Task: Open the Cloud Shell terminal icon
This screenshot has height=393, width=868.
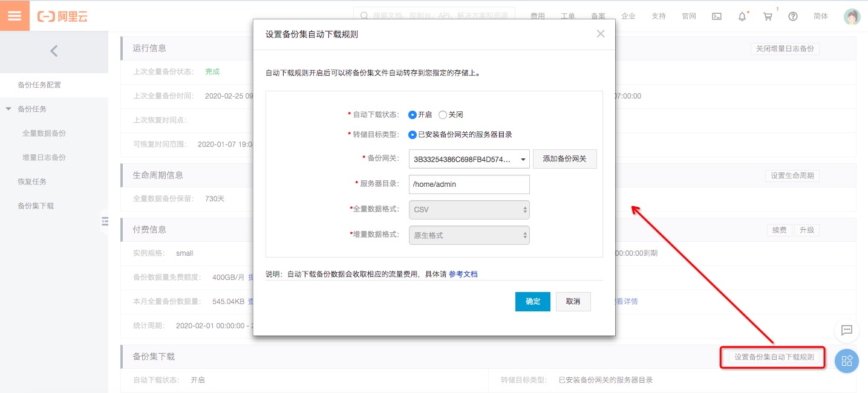Action: coord(717,16)
